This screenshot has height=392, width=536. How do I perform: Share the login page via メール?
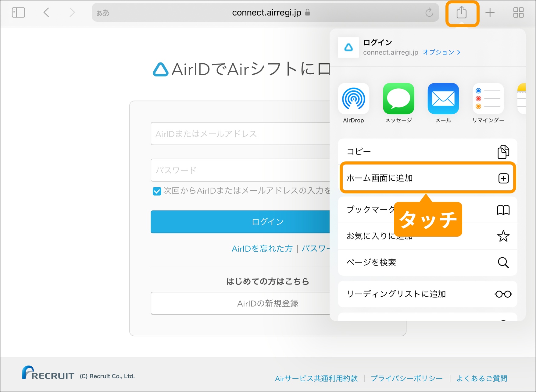pyautogui.click(x=443, y=99)
